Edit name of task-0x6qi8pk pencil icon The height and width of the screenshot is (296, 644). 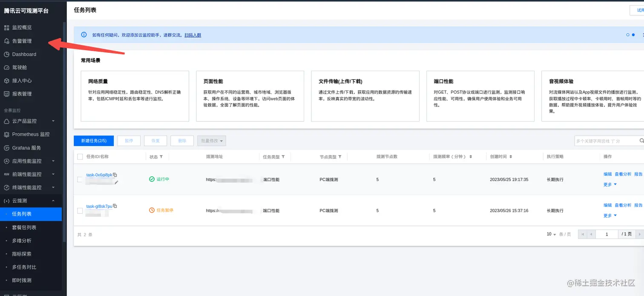(x=116, y=182)
